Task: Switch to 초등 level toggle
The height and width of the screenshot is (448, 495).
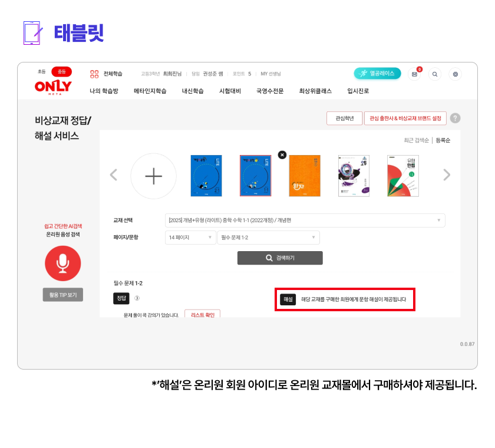Action: (x=42, y=72)
